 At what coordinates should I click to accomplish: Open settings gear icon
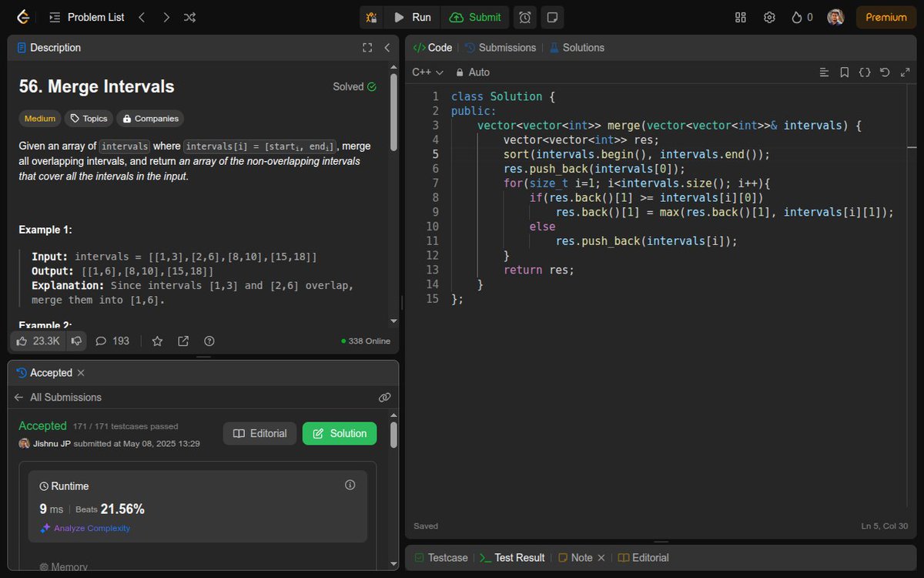pos(769,17)
